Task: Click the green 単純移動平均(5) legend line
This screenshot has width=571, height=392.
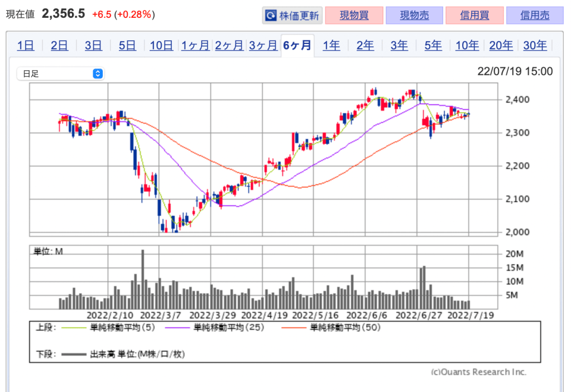Action: [75, 328]
